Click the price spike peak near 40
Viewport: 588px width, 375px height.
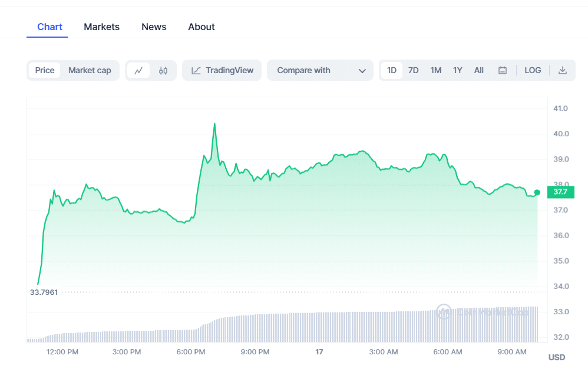click(x=214, y=124)
